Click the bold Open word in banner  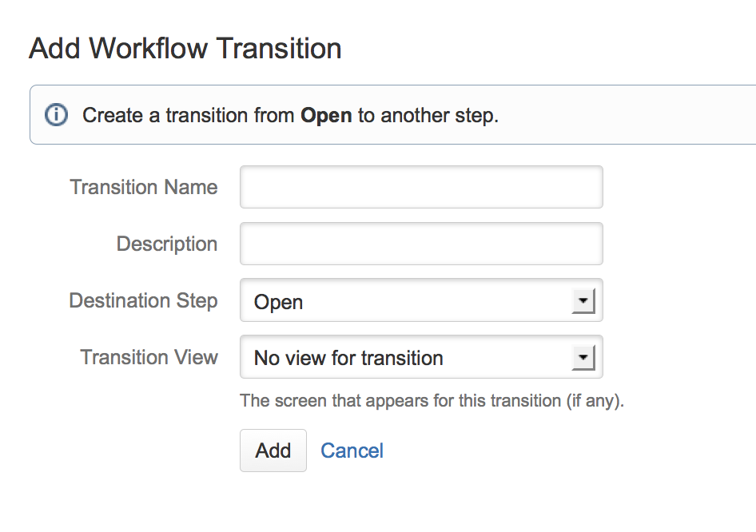point(326,115)
